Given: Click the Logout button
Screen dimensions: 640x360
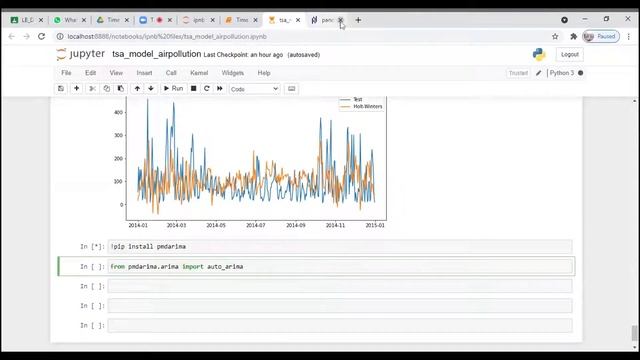Looking at the screenshot, I should (569, 54).
